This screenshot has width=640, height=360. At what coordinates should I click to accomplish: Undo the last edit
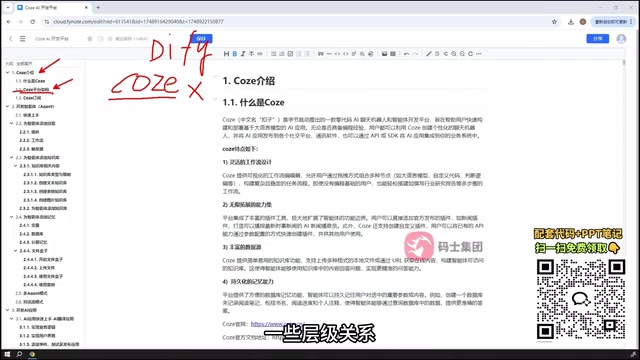407,54
